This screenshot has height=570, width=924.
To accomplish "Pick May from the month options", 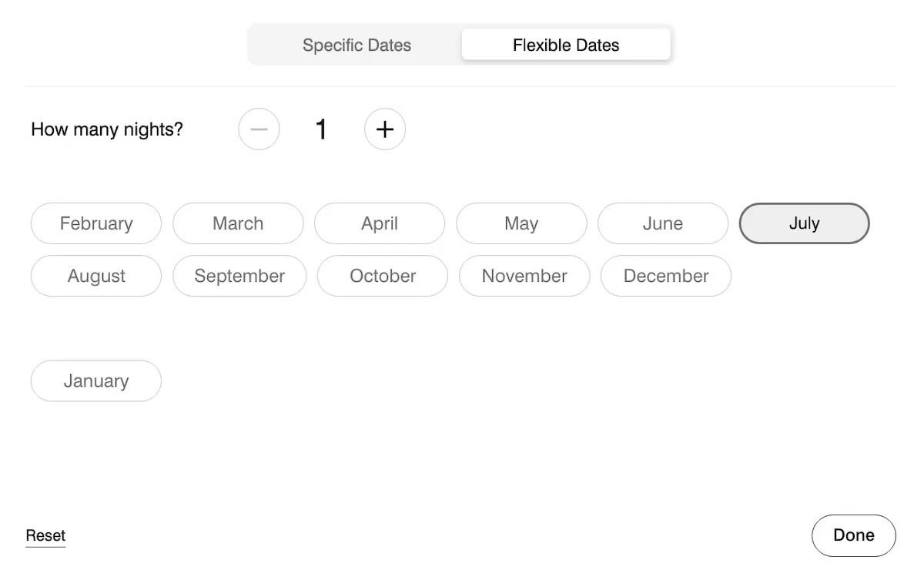I will 521,223.
